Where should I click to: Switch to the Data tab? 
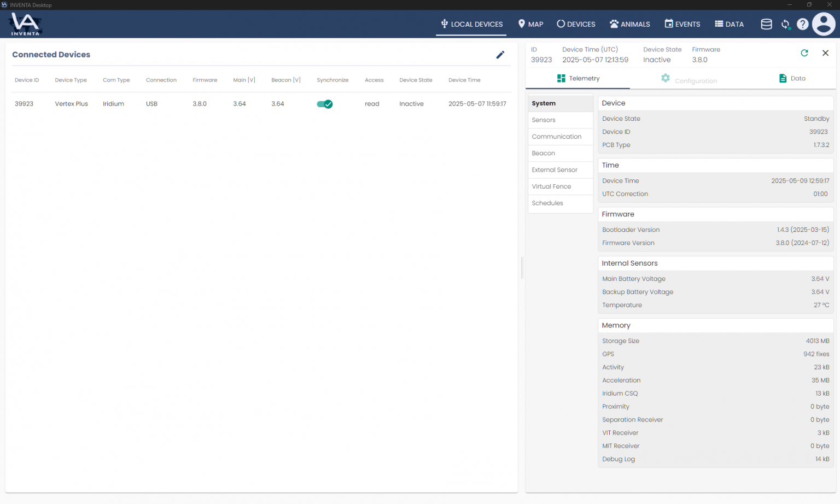(792, 78)
